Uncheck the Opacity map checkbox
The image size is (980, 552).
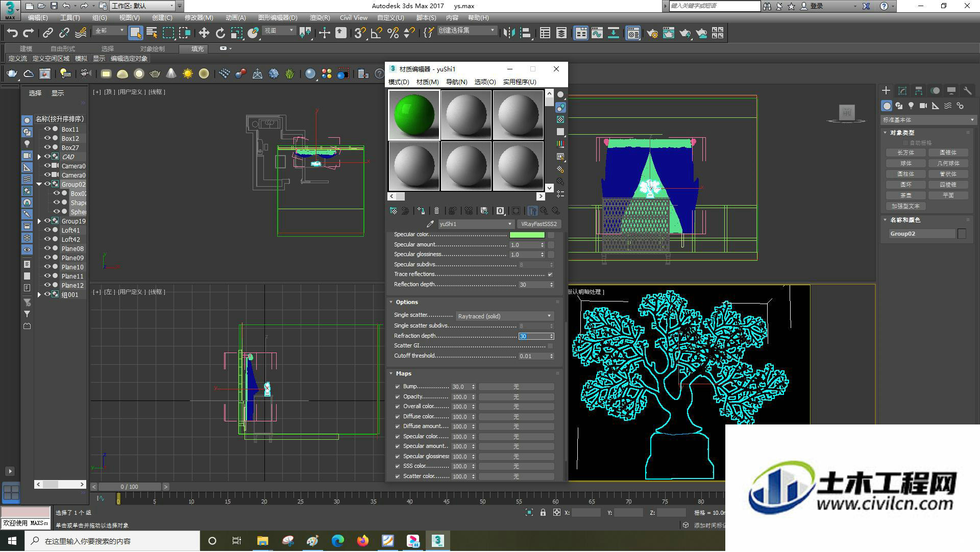click(398, 397)
